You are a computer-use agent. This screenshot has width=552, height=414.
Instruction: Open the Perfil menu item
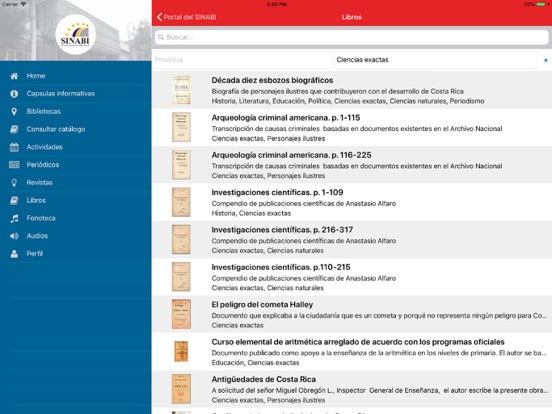tap(76, 254)
